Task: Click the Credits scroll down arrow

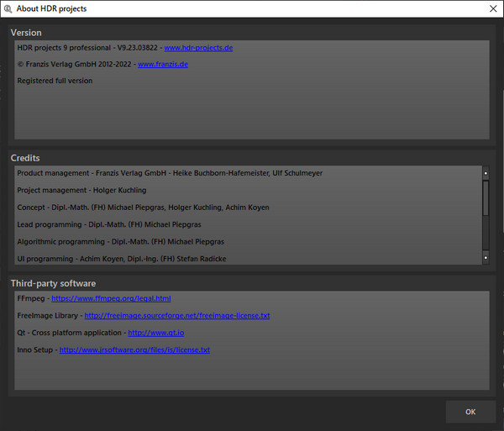Action: 486,257
